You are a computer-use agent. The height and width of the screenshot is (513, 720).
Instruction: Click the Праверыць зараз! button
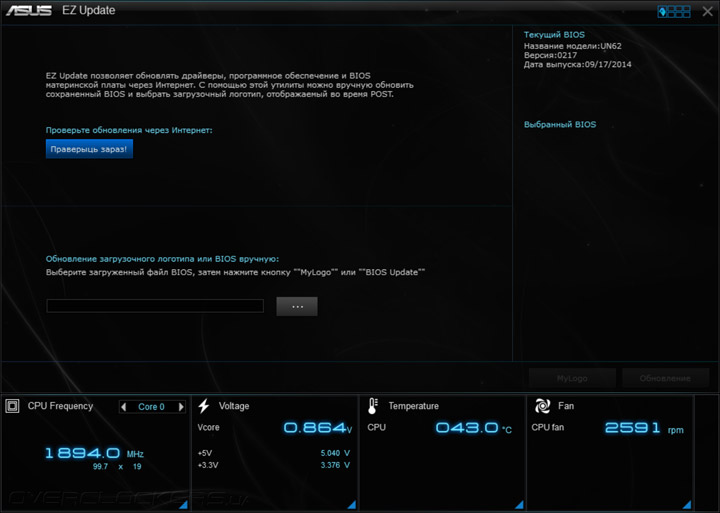89,149
